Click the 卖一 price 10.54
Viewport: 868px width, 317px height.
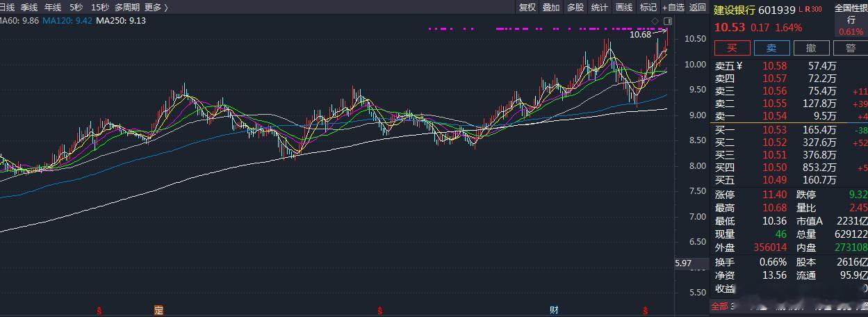tap(775, 116)
